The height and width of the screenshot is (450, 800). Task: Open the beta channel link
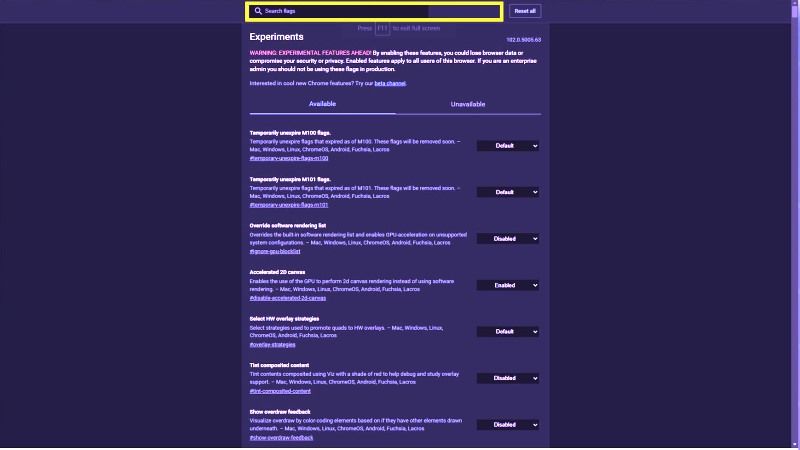tap(390, 83)
